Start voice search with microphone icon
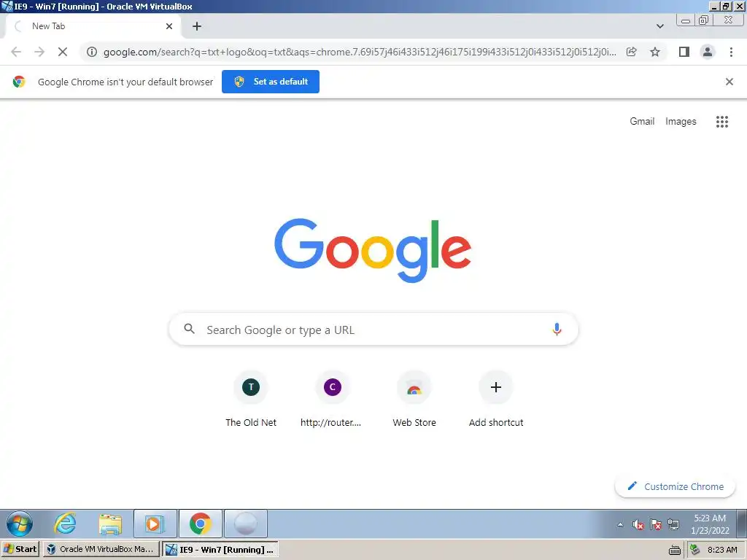 557,329
